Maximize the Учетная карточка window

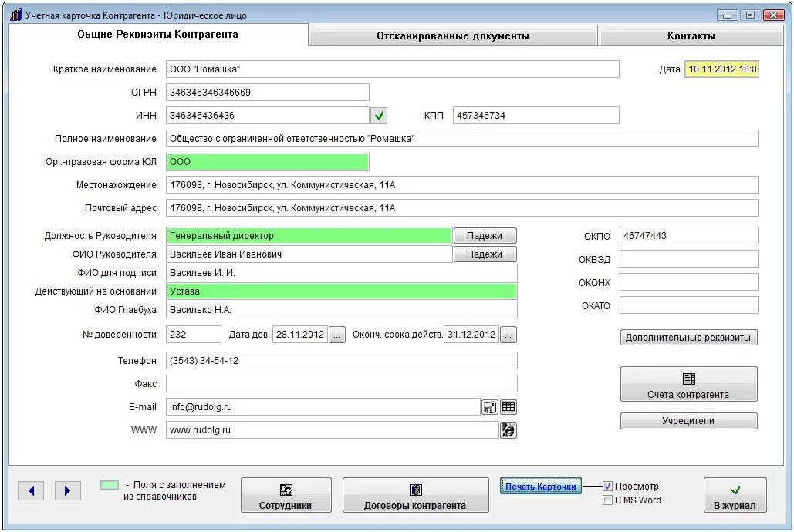click(x=751, y=15)
